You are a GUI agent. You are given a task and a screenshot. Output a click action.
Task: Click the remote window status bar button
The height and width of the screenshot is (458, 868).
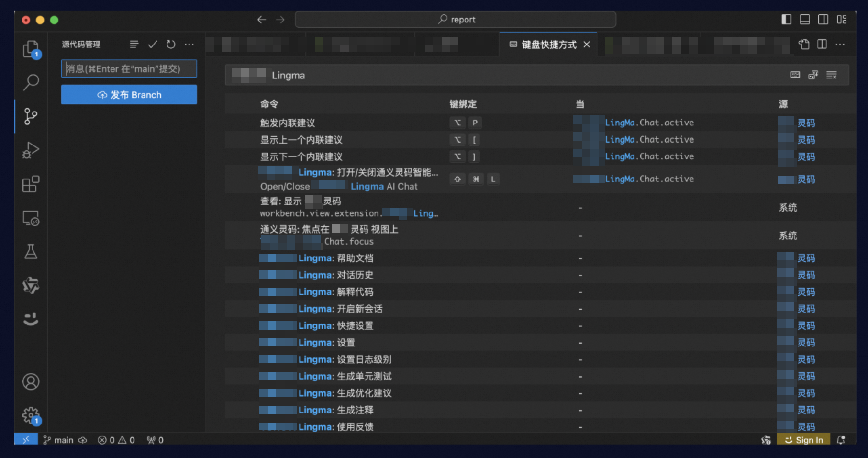[26, 439]
